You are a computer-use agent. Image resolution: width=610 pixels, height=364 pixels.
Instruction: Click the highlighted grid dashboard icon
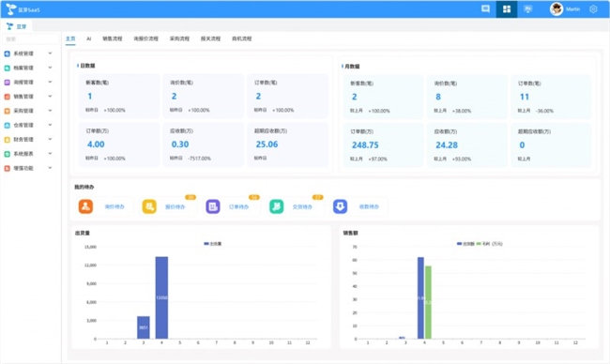pyautogui.click(x=507, y=9)
